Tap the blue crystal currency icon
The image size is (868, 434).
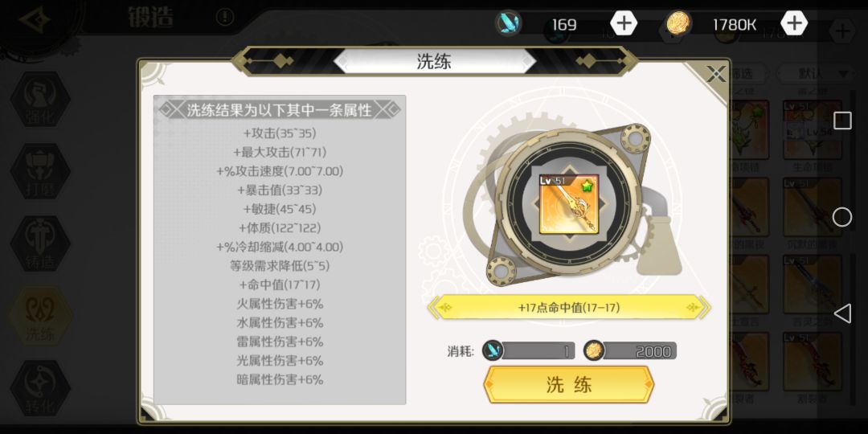508,24
